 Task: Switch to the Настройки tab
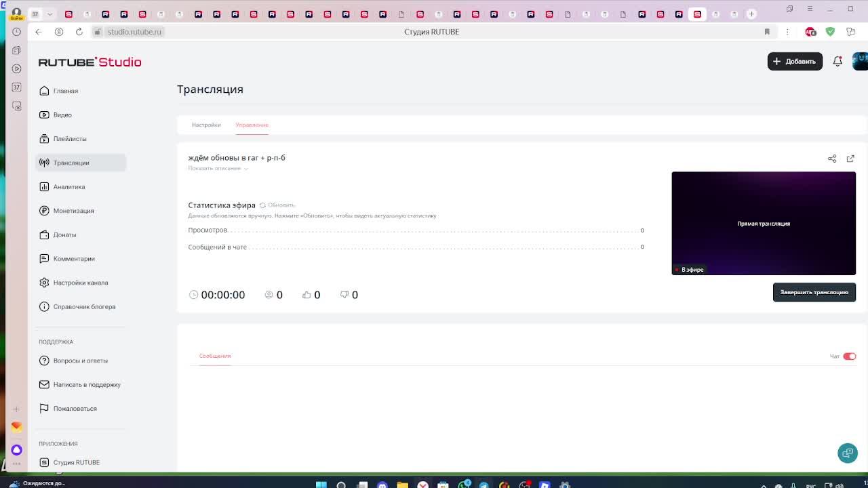click(206, 125)
